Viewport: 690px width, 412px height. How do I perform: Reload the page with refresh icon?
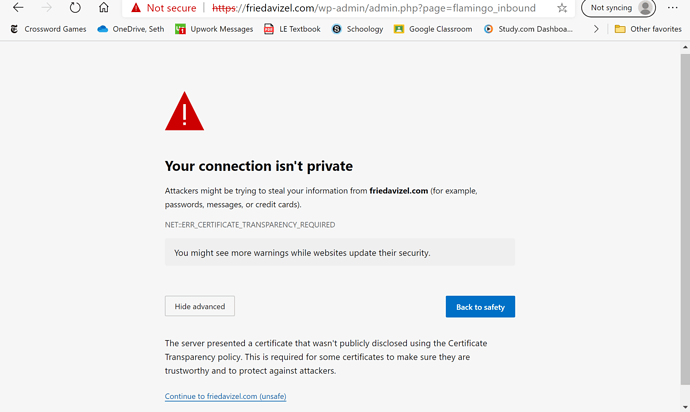click(75, 8)
